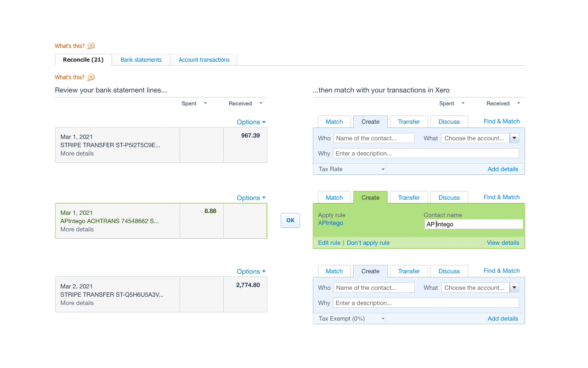The image size is (588, 368).
Task: Open the top 'What's this?' link
Action: pos(70,46)
